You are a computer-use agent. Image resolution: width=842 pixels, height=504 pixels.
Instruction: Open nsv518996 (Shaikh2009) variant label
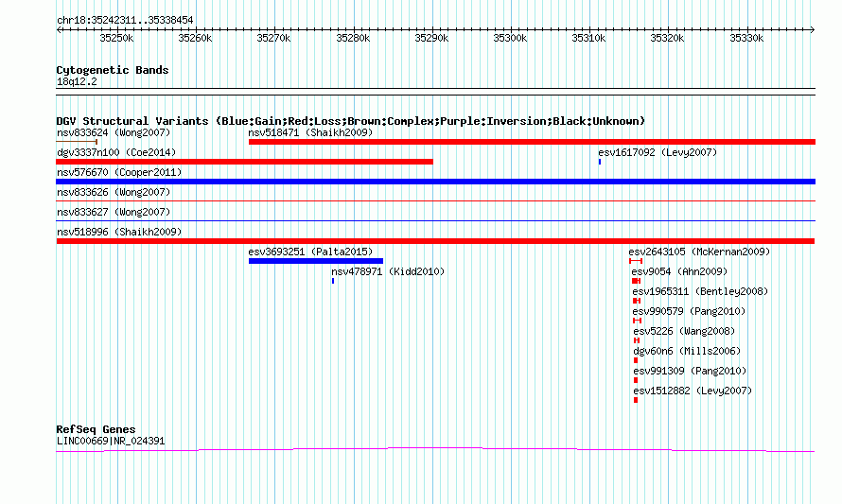click(x=119, y=232)
